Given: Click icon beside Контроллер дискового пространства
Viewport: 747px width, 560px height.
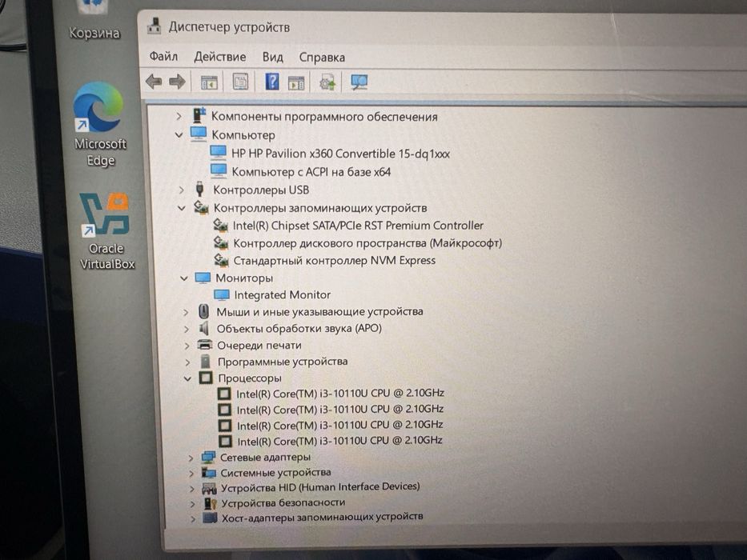Looking at the screenshot, I should tap(221, 242).
